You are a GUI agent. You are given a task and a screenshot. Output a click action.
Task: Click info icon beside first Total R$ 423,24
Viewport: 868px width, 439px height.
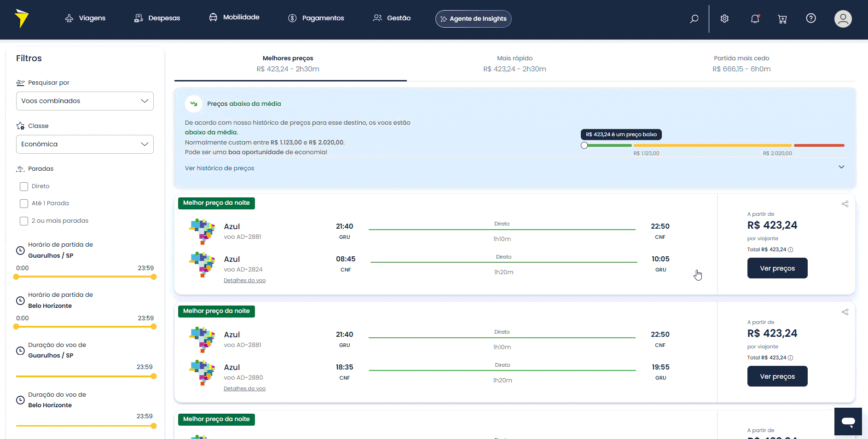791,250
